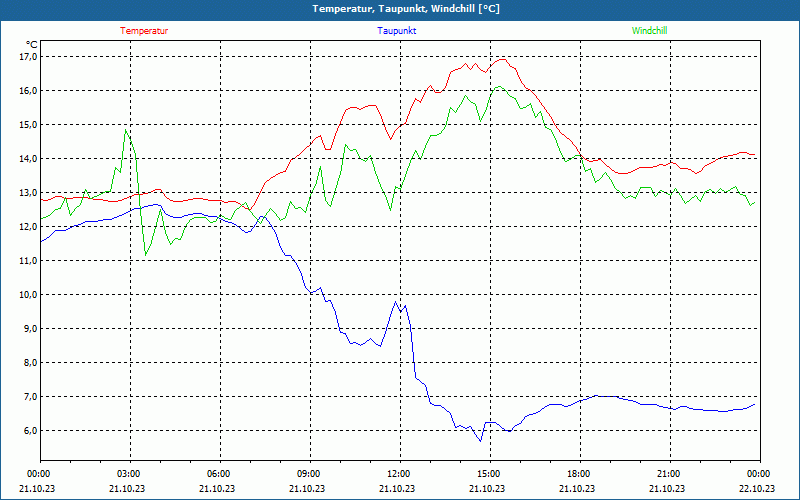
Task: Click the °C unit label on the axis
Action: [32, 45]
